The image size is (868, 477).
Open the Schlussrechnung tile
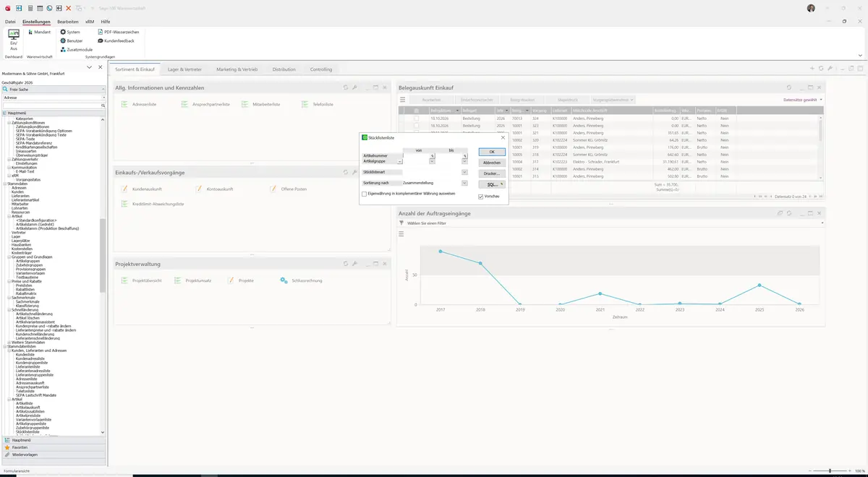pyautogui.click(x=301, y=280)
